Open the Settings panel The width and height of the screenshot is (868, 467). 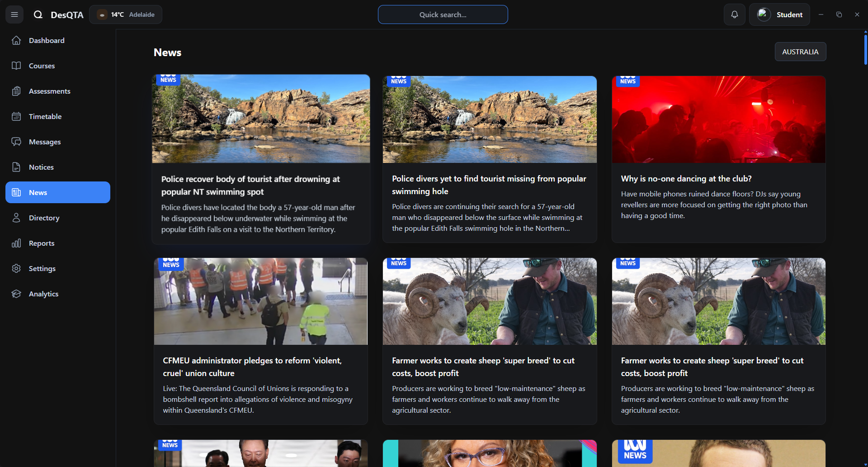pos(42,268)
